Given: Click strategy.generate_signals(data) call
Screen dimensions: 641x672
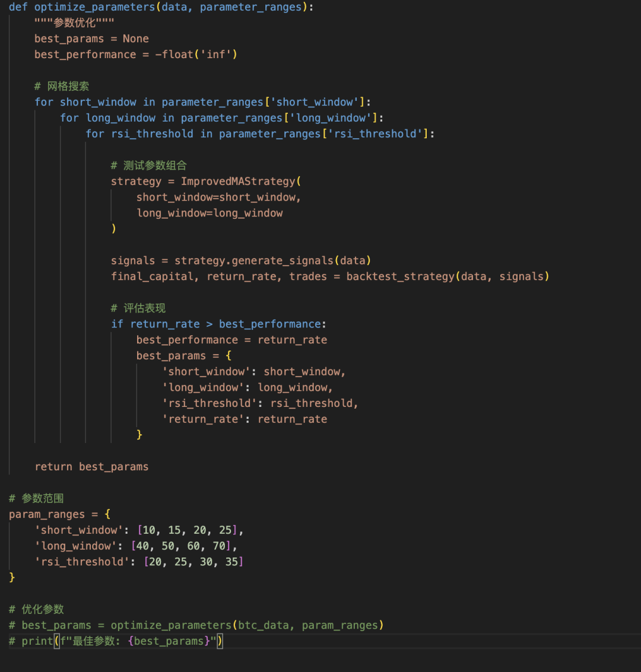Looking at the screenshot, I should [272, 260].
